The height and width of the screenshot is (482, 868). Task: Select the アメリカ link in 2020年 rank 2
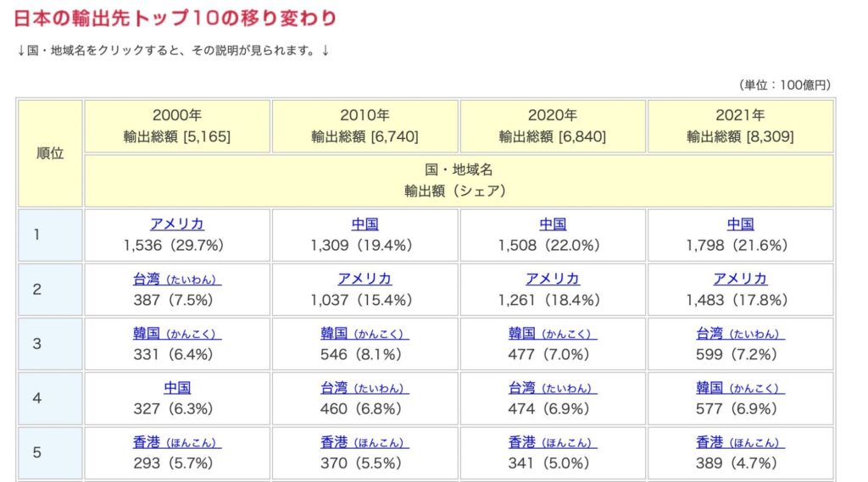[x=553, y=279]
